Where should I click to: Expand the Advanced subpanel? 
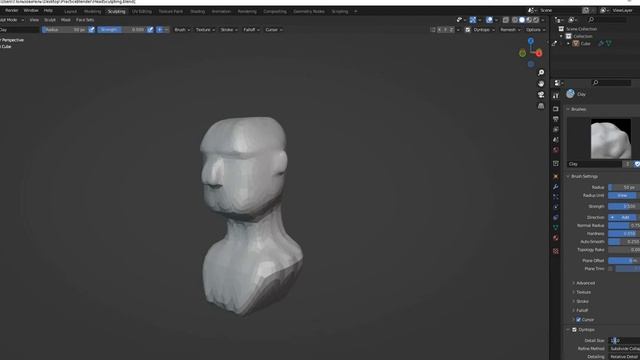585,283
